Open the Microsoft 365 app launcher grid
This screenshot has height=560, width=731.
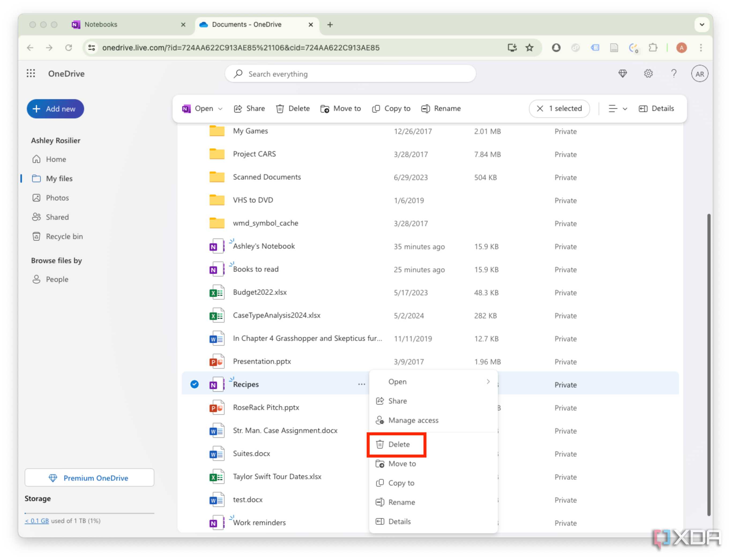[x=31, y=73]
